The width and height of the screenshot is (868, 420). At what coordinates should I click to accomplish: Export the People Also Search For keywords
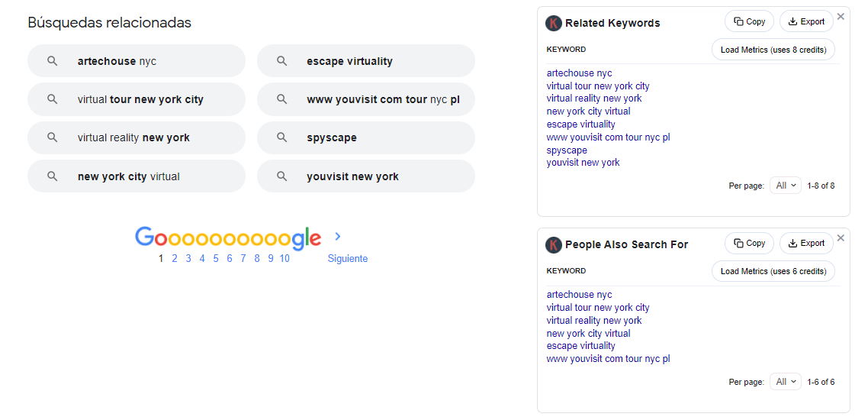(806, 243)
